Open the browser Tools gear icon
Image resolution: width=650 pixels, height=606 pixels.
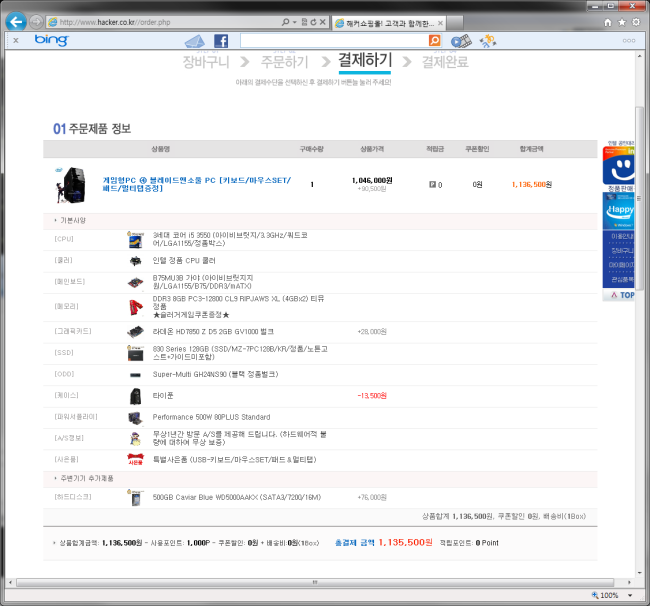click(636, 22)
